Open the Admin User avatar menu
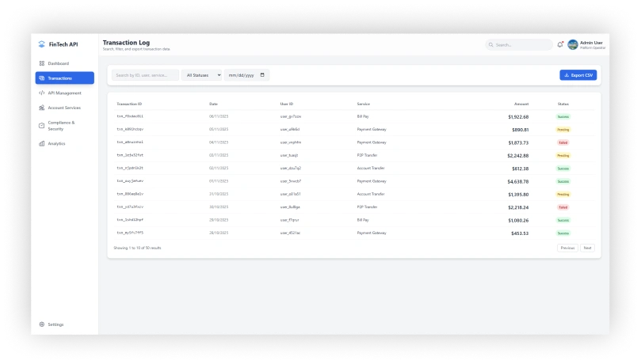This screenshot has width=641, height=364. pos(573,44)
